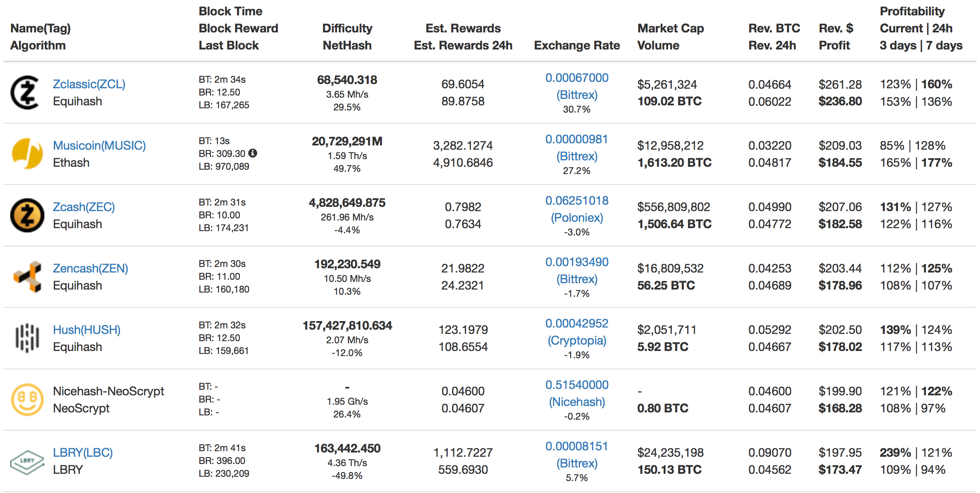Click the Musicoin yellow logo icon
This screenshot has height=493, width=980.
tap(27, 154)
